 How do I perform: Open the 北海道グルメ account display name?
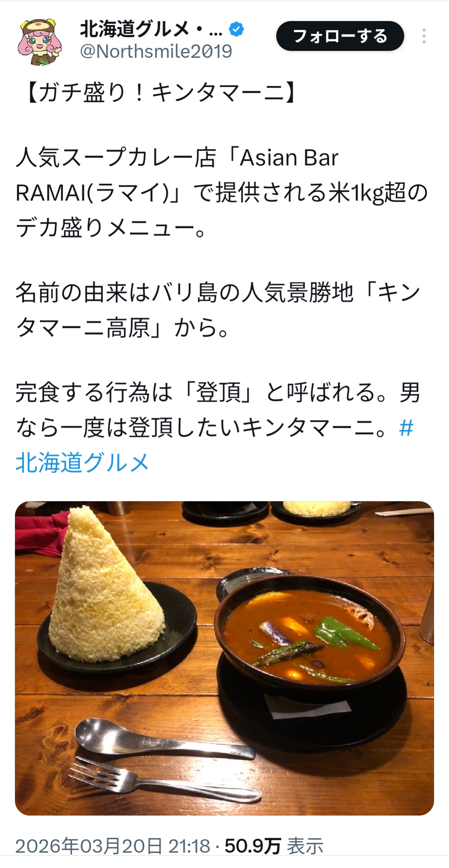(x=151, y=29)
